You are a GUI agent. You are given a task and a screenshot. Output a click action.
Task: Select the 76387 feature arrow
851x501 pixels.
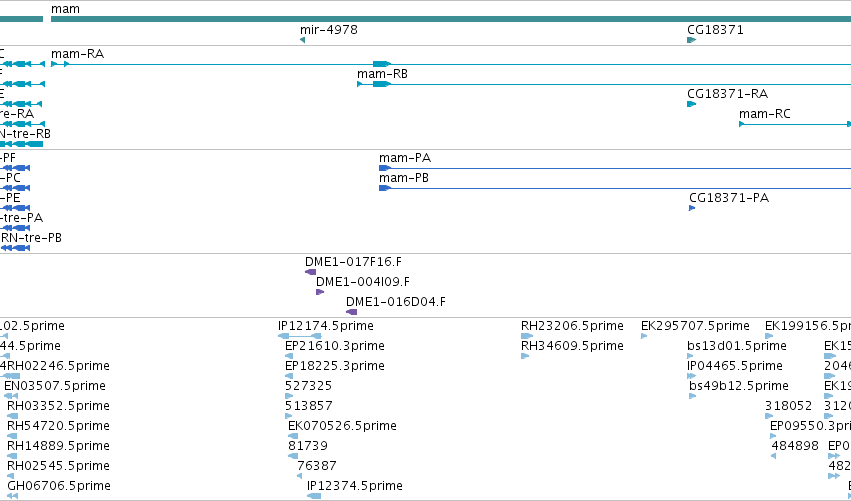click(300, 476)
